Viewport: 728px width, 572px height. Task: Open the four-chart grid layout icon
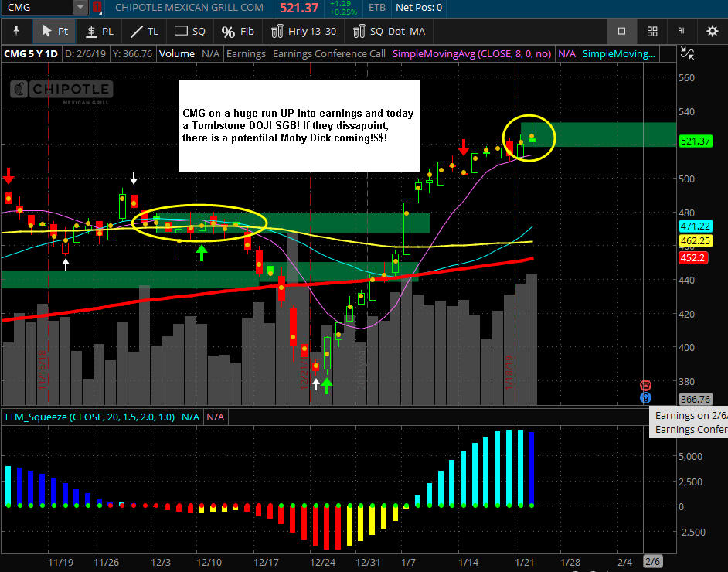652,31
